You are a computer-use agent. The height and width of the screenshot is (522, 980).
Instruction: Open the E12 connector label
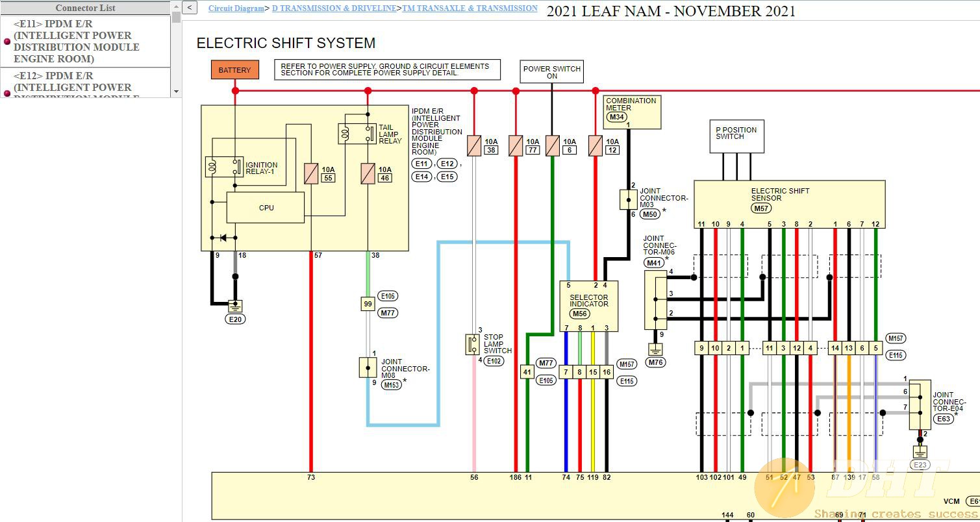(447, 164)
